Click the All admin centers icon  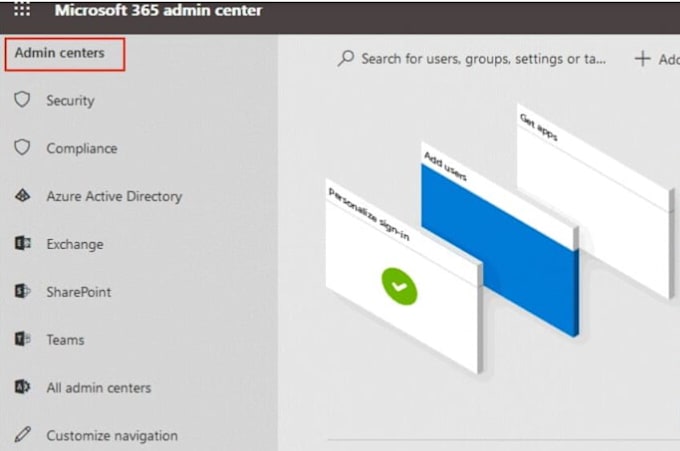pyautogui.click(x=23, y=386)
